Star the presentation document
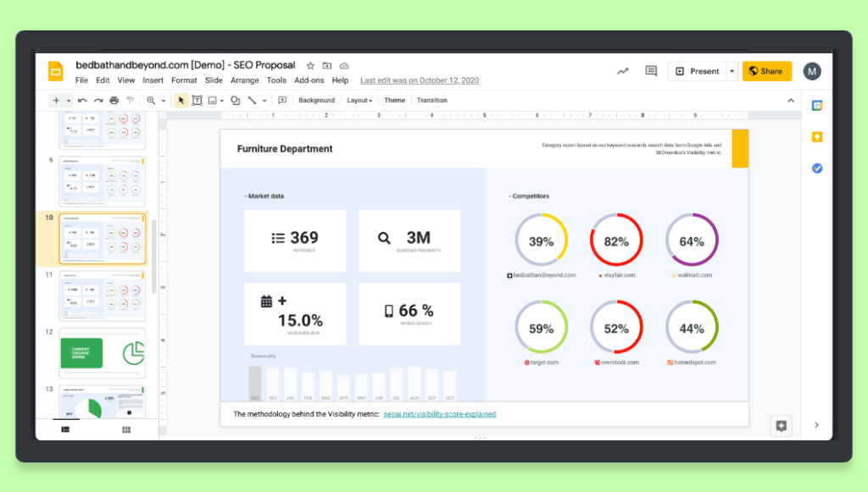868x492 pixels. point(310,64)
